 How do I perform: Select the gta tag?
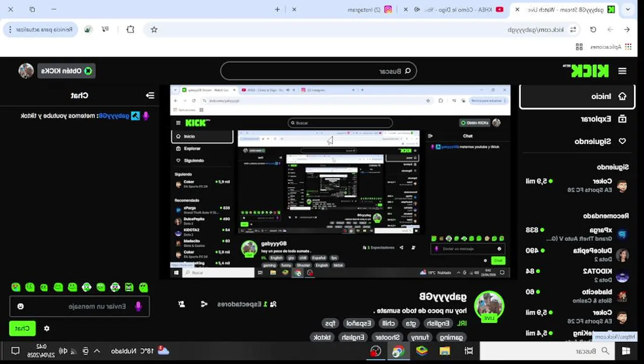(x=411, y=324)
